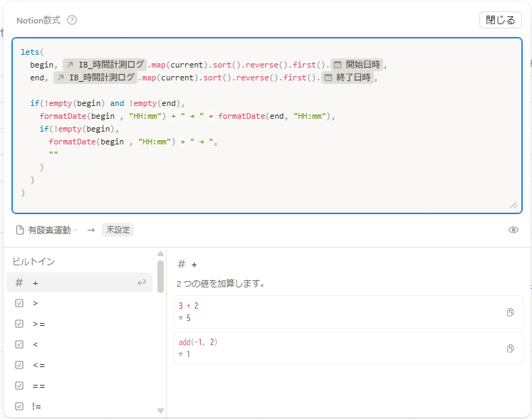Click the '.reverse()' call on end line
This screenshot has width=532, height=419.
coord(257,78)
